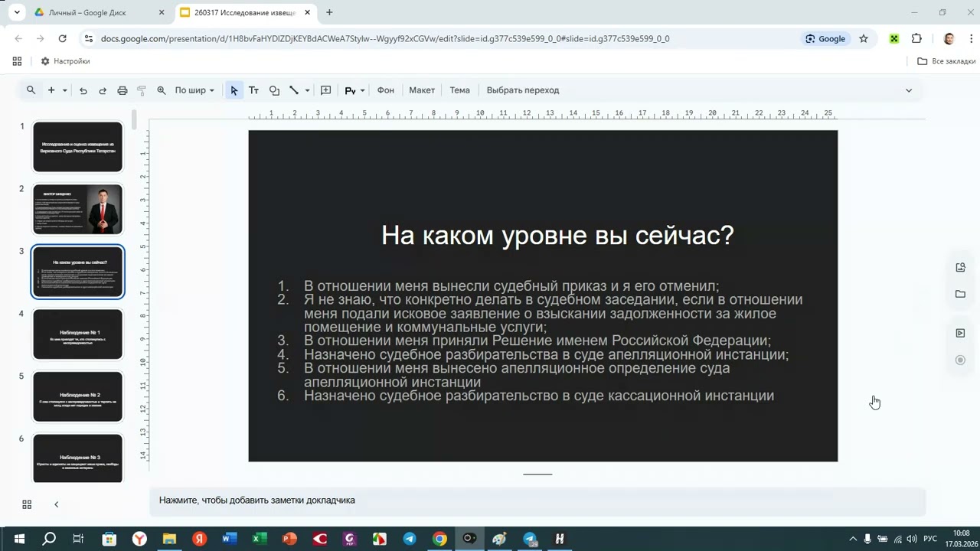The image size is (980, 551).
Task: Click the side panel slideshow play icon
Action: (x=960, y=333)
